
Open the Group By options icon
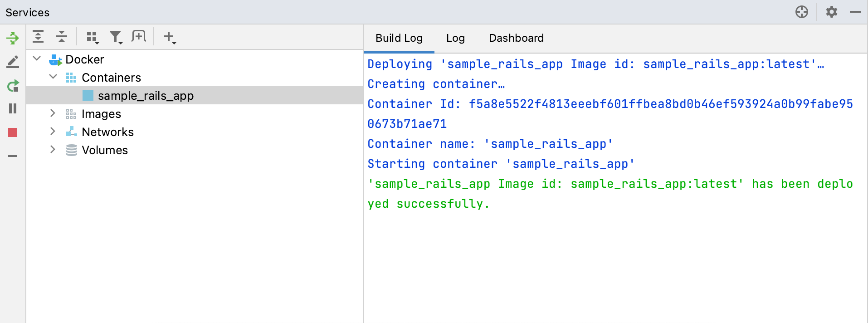(93, 37)
